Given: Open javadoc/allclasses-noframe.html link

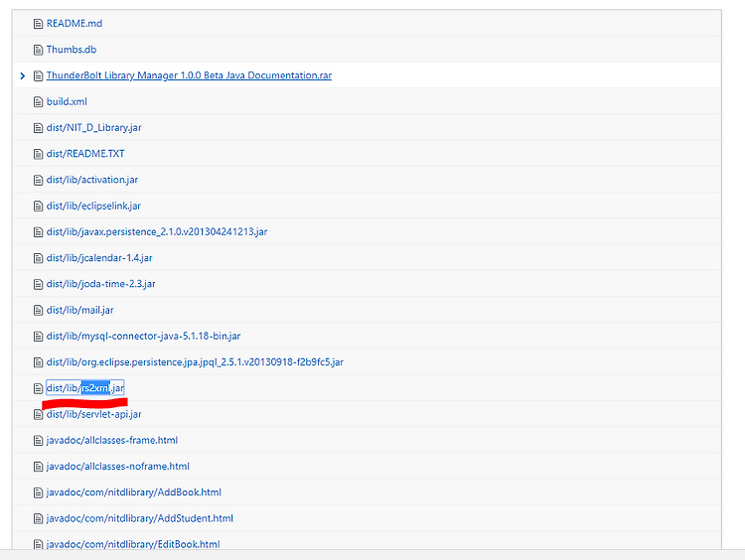Looking at the screenshot, I should 118,467.
